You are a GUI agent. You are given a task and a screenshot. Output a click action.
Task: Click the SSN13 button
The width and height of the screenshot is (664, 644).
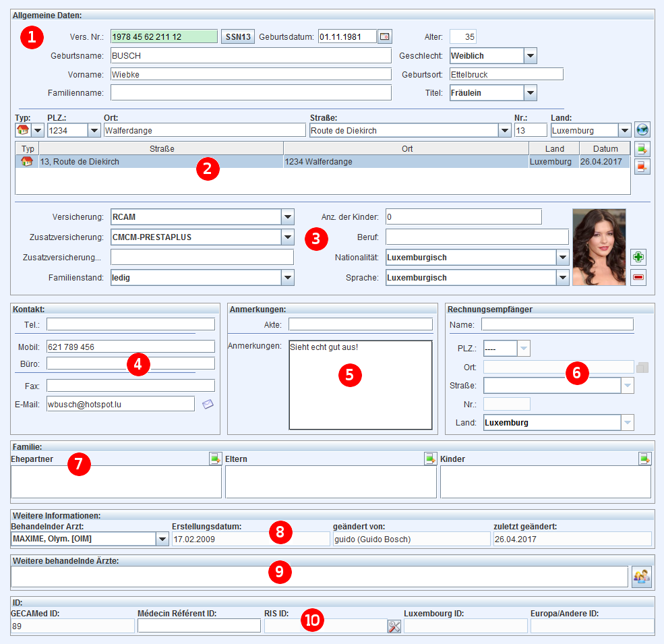238,37
